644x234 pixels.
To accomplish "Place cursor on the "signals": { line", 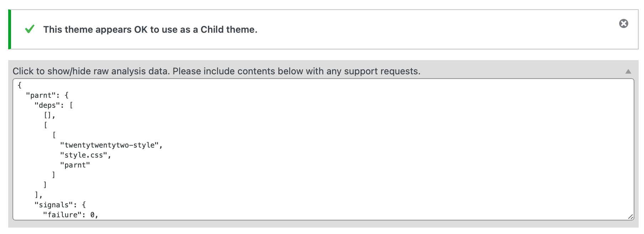I will coord(60,205).
